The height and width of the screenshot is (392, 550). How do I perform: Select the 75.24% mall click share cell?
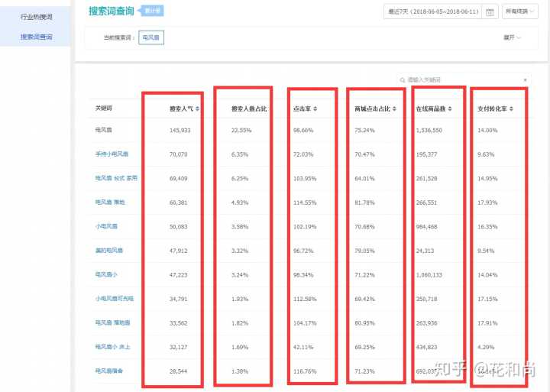[364, 130]
